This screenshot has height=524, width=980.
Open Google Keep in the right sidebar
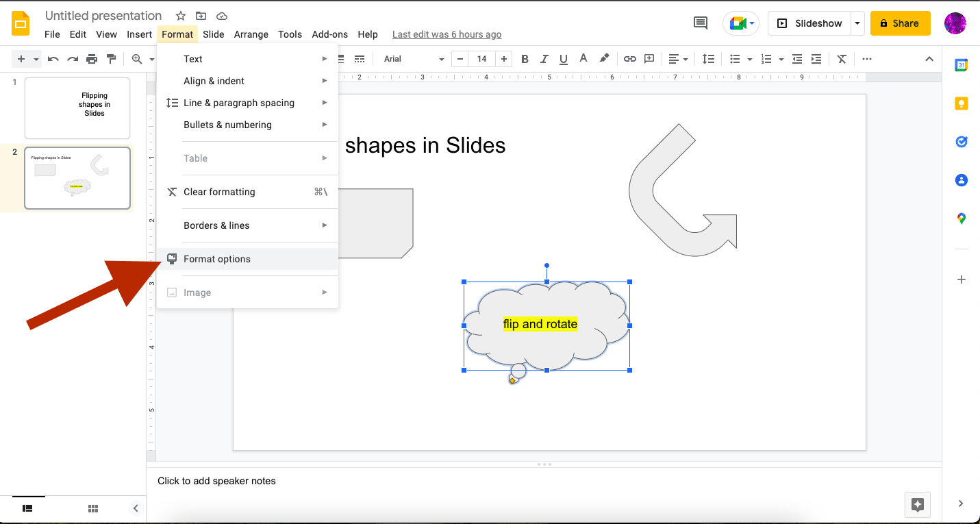coord(961,103)
